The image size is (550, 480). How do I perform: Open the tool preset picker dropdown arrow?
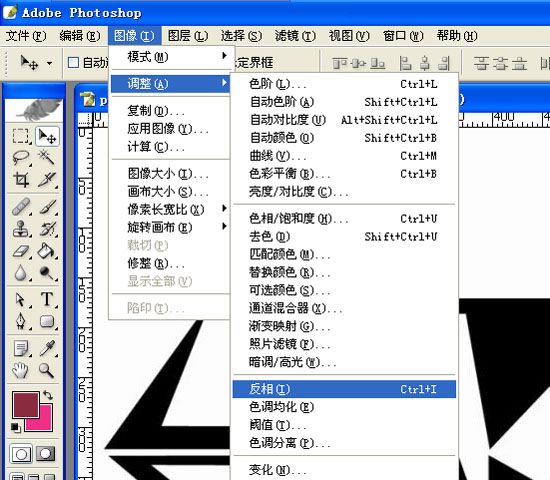point(49,64)
